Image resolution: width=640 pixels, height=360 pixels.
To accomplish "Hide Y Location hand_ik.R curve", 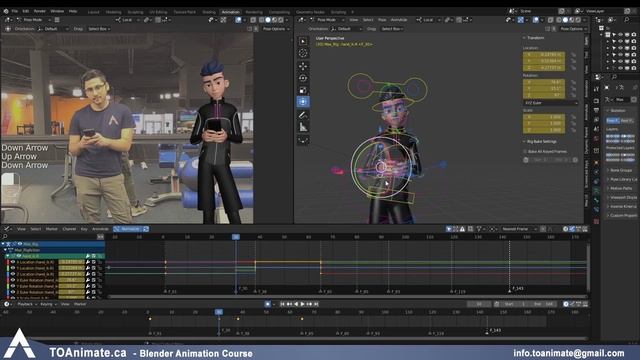I will (x=13, y=268).
